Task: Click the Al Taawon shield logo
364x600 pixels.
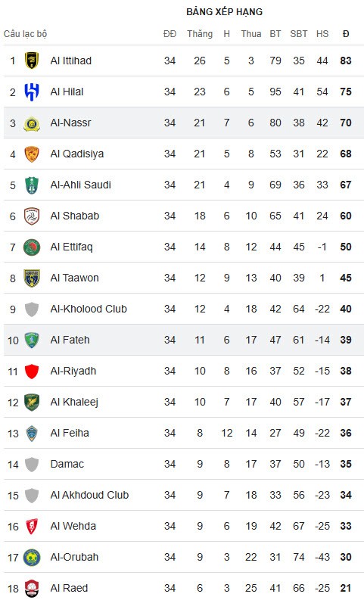Action: (x=32, y=278)
